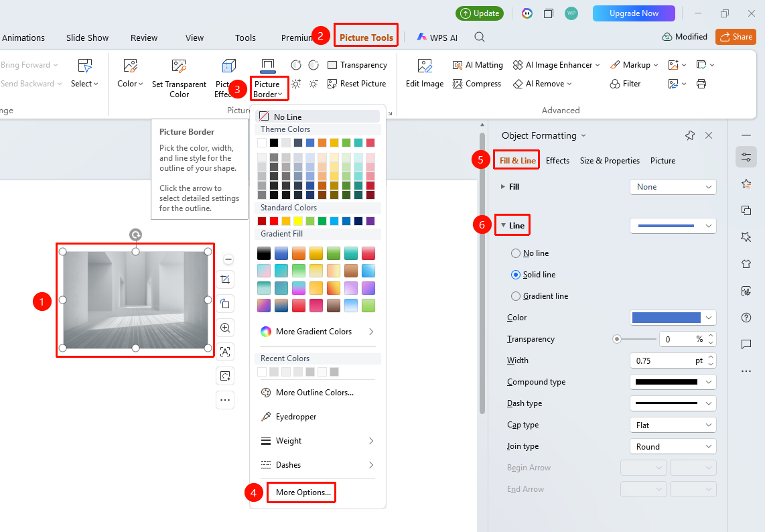Open the Join type Round dropdown
This screenshot has height=532, width=765.
(x=673, y=447)
